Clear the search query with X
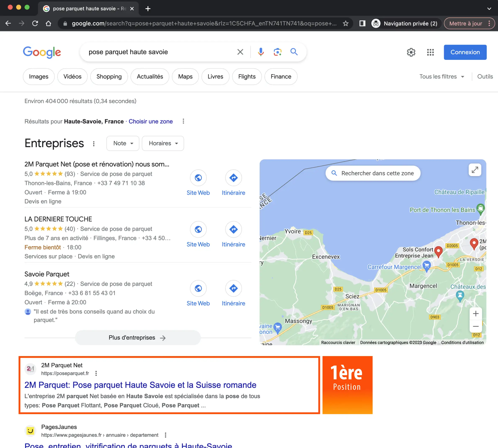This screenshot has width=498, height=448. pyautogui.click(x=240, y=52)
